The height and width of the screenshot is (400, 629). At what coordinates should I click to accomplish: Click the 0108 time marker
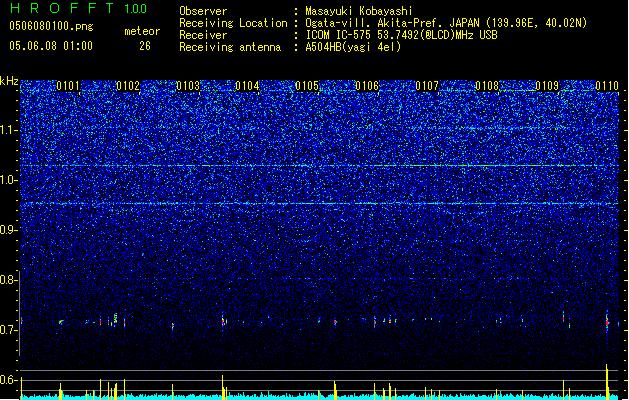tap(487, 86)
